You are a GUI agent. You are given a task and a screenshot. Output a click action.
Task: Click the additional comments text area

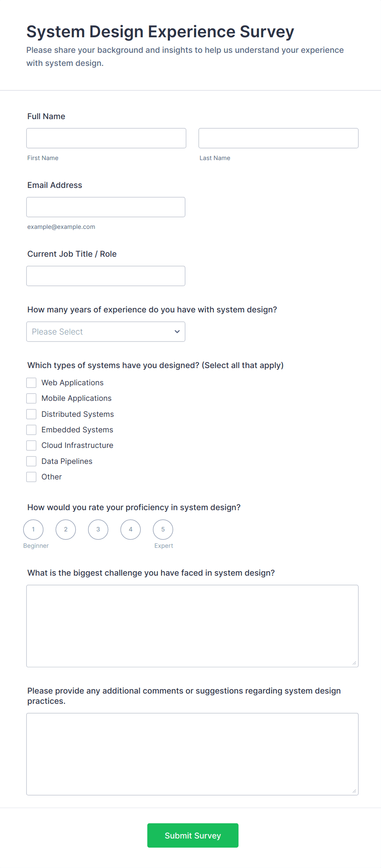click(192, 754)
